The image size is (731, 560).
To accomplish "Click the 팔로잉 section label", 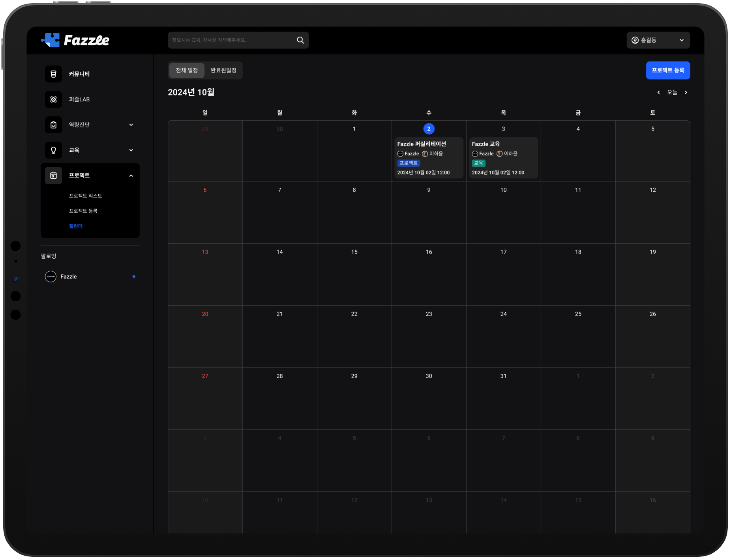I will [x=49, y=256].
